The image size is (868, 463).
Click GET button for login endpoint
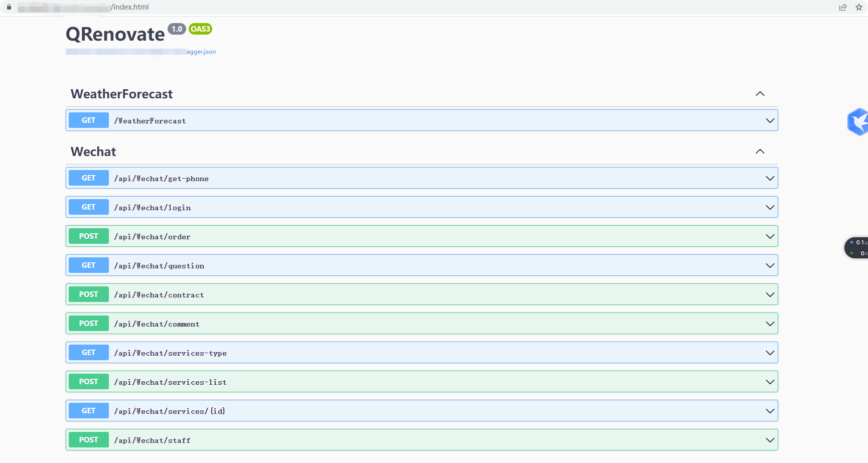[x=89, y=207]
